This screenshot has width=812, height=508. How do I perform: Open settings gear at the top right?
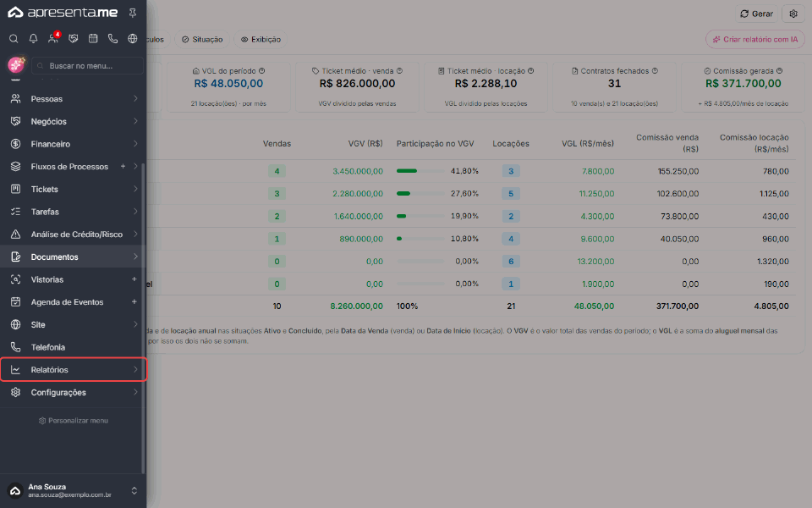(x=793, y=14)
